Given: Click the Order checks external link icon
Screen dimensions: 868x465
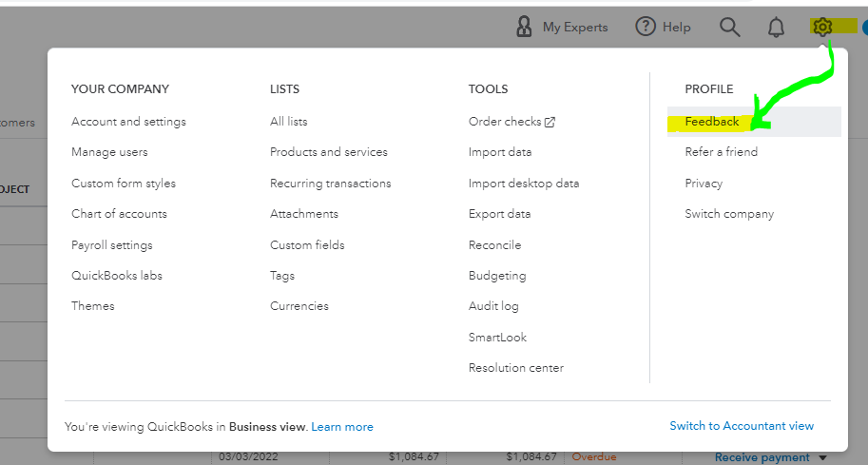Looking at the screenshot, I should click(x=550, y=123).
